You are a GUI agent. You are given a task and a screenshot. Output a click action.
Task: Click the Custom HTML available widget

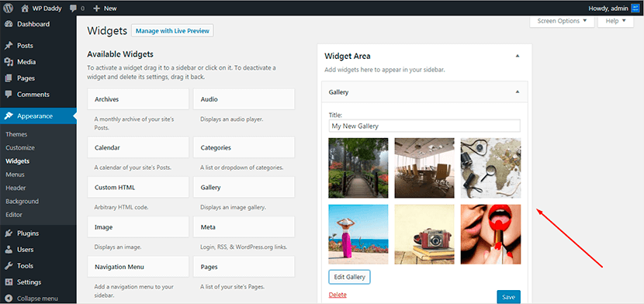pyautogui.click(x=138, y=188)
